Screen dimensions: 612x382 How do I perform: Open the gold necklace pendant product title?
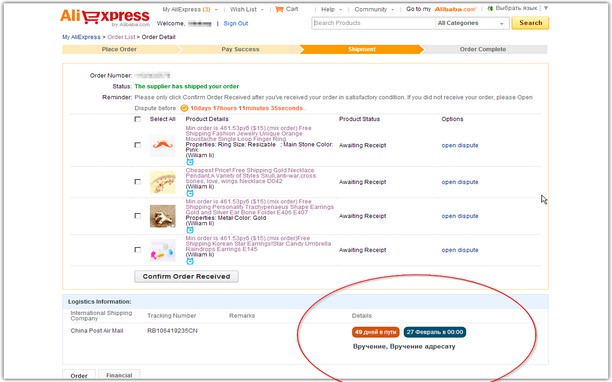[251, 176]
